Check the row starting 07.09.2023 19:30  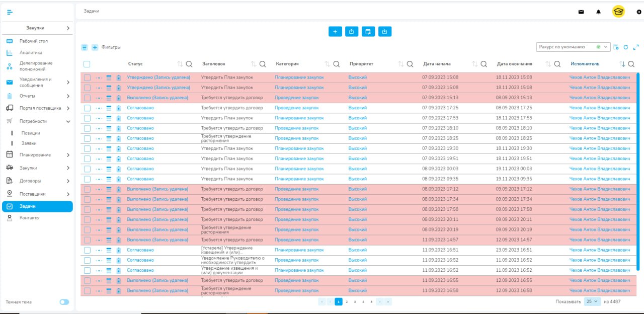tap(87, 148)
